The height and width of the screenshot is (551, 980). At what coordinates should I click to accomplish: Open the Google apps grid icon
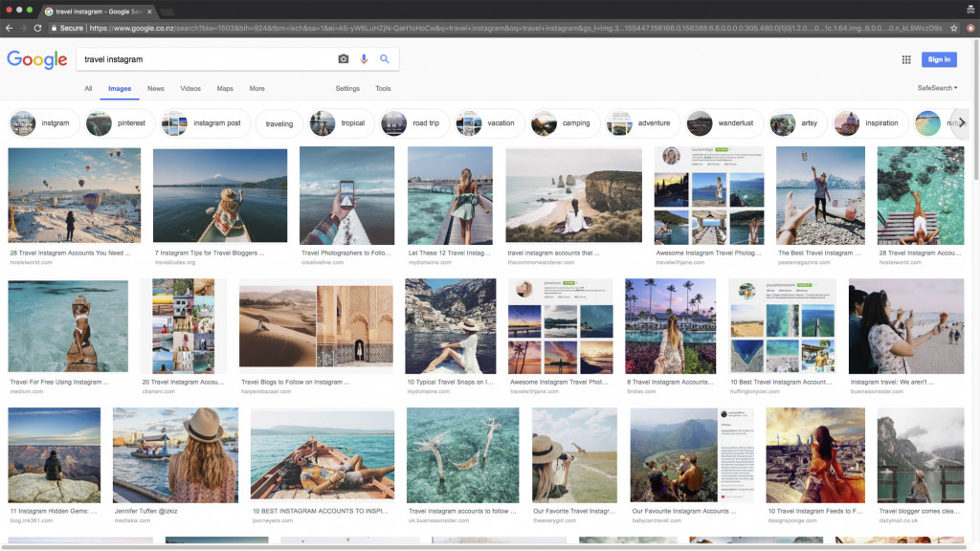click(906, 59)
